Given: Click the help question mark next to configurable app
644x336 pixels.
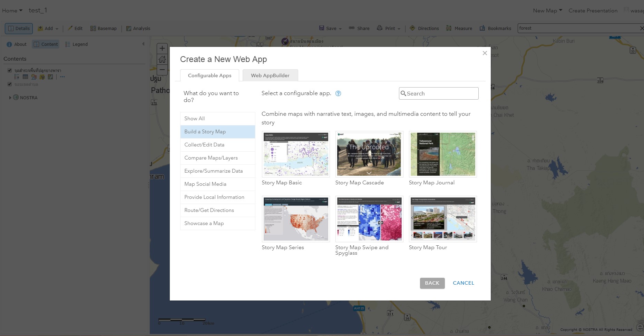Looking at the screenshot, I should click(338, 93).
